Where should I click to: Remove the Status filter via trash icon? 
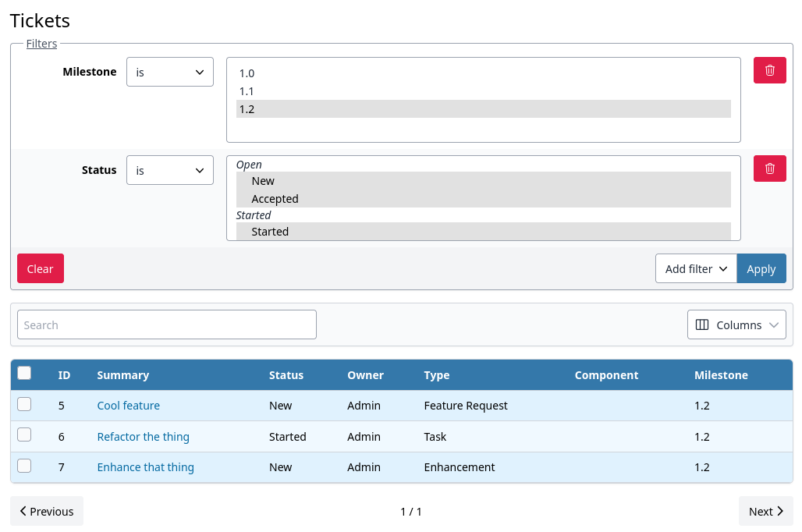pyautogui.click(x=769, y=168)
